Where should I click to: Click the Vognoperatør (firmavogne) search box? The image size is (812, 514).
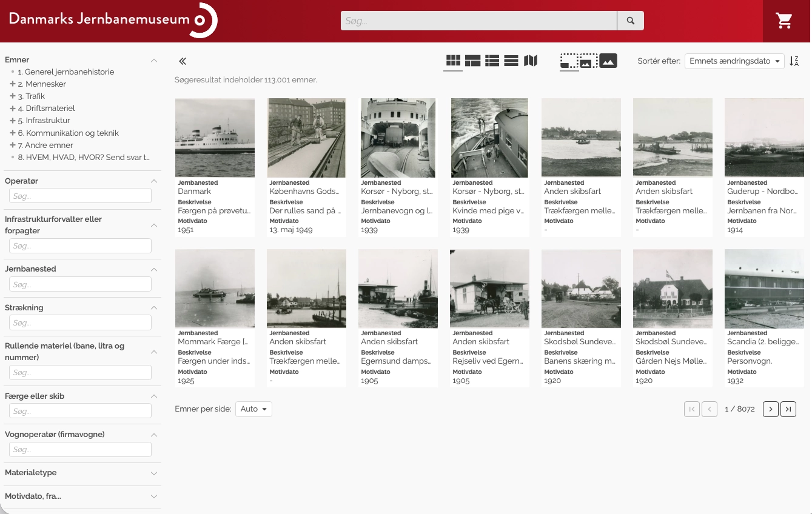(x=80, y=450)
